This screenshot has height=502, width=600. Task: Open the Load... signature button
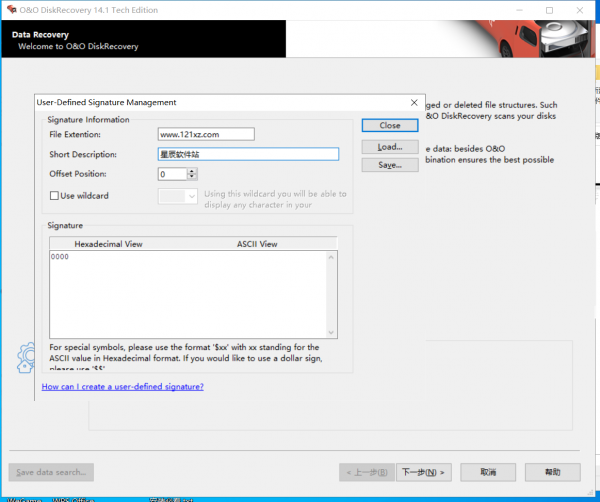390,147
